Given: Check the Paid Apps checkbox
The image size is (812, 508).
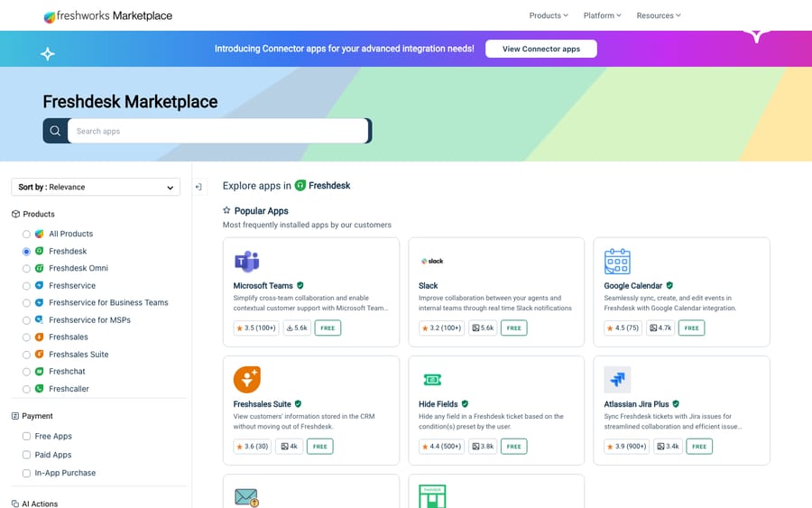Looking at the screenshot, I should 26,455.
